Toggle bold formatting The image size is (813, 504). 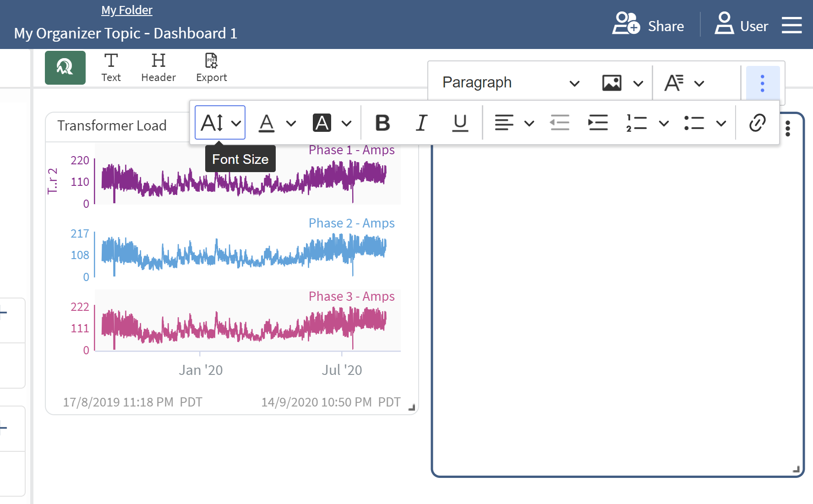[x=382, y=123]
